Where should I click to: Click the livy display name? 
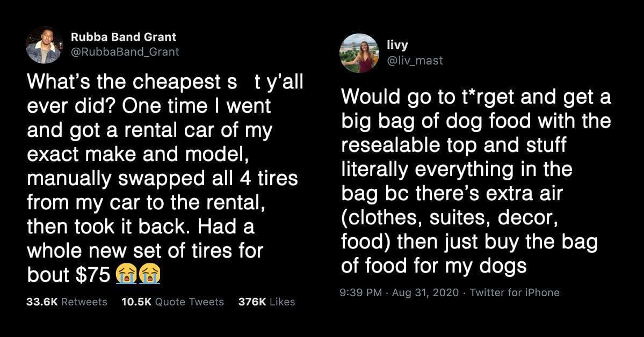coord(397,46)
